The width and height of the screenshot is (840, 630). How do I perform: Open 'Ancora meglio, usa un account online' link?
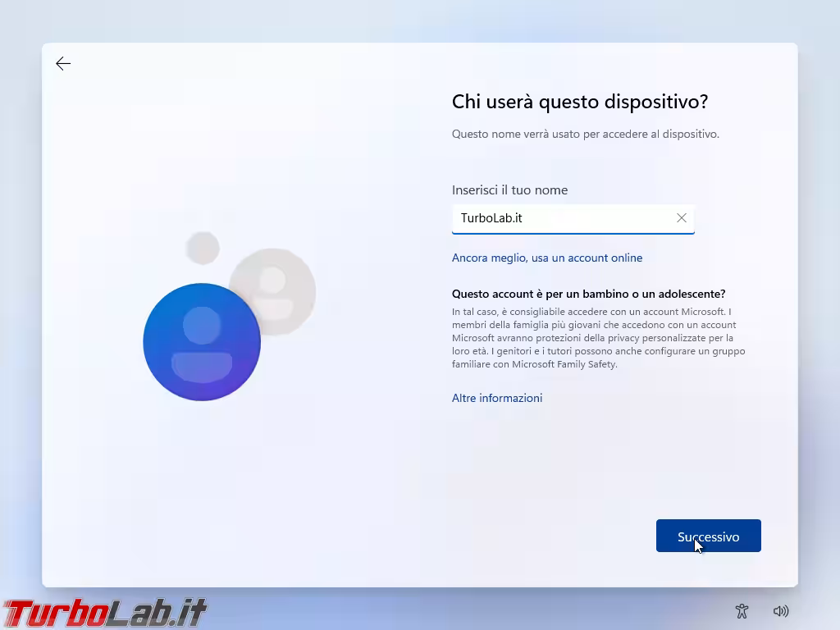point(546,258)
